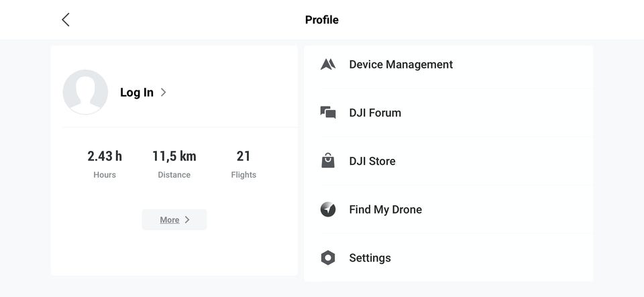
Task: Click the Device Management drone icon
Action: pyautogui.click(x=328, y=64)
